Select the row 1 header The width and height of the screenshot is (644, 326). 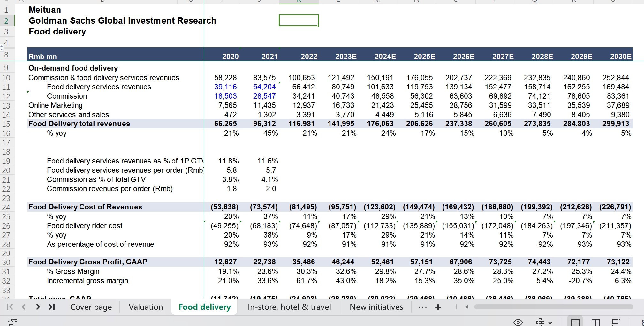click(6, 10)
